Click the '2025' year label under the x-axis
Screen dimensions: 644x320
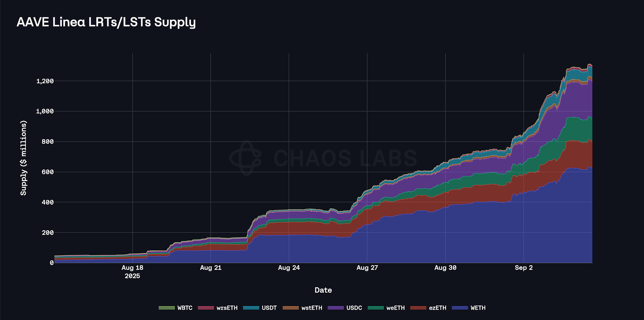point(132,276)
